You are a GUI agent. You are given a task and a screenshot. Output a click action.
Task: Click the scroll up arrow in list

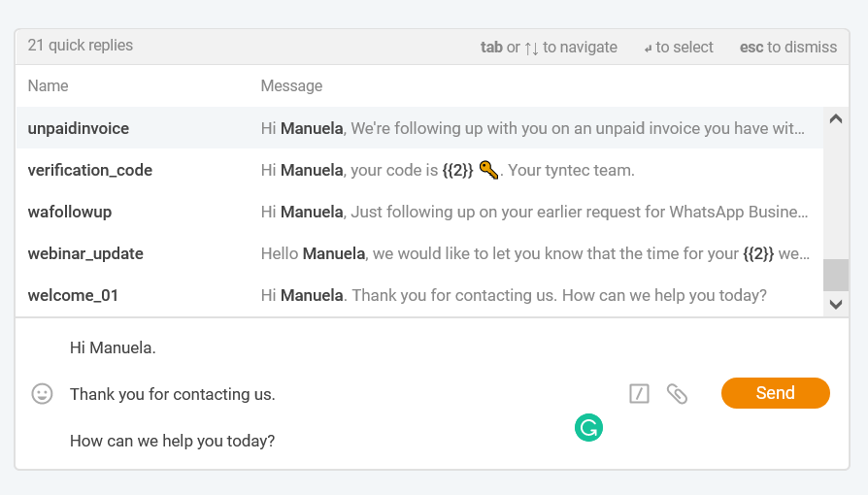[836, 118]
